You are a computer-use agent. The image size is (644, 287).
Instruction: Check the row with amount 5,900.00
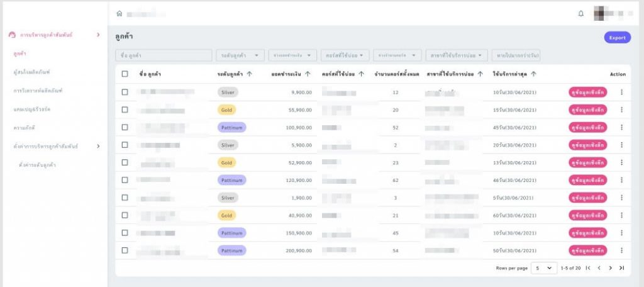click(125, 145)
